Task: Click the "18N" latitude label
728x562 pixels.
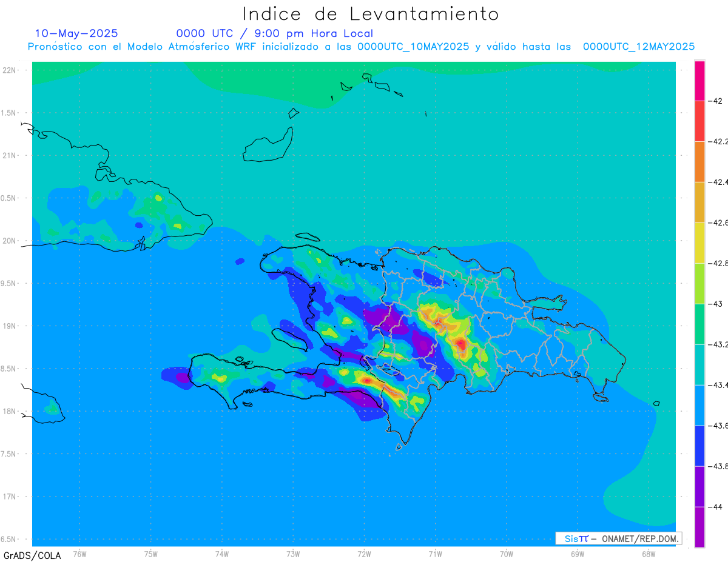Action: pyautogui.click(x=9, y=411)
